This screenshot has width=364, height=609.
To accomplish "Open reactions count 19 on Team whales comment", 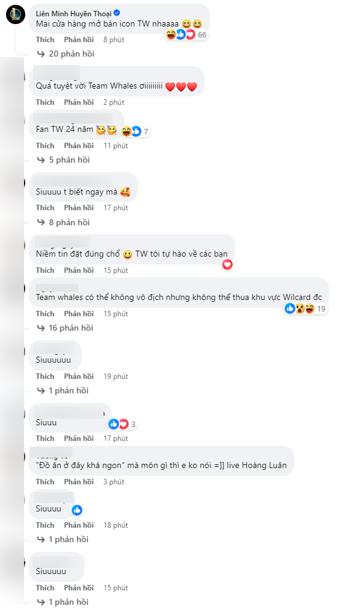I will (307, 308).
